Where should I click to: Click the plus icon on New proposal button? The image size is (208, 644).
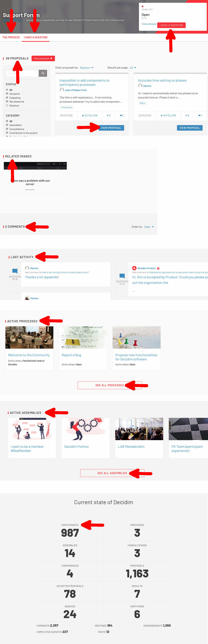pyautogui.click(x=51, y=58)
